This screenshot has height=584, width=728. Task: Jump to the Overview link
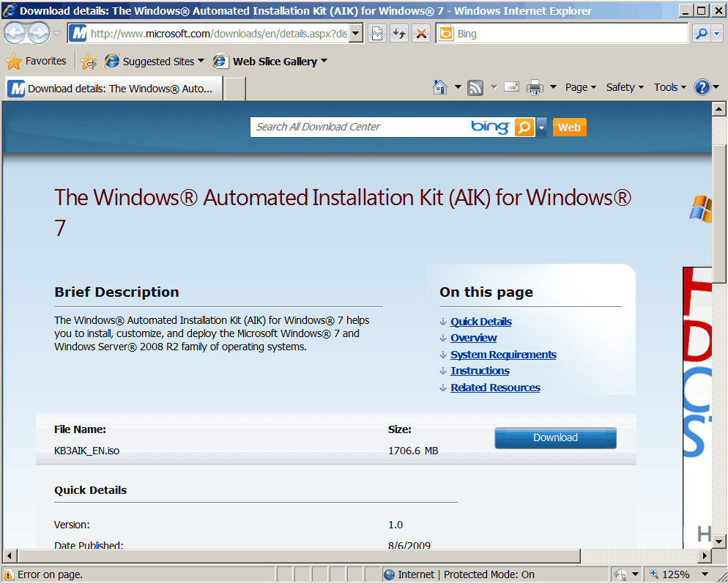click(x=474, y=338)
